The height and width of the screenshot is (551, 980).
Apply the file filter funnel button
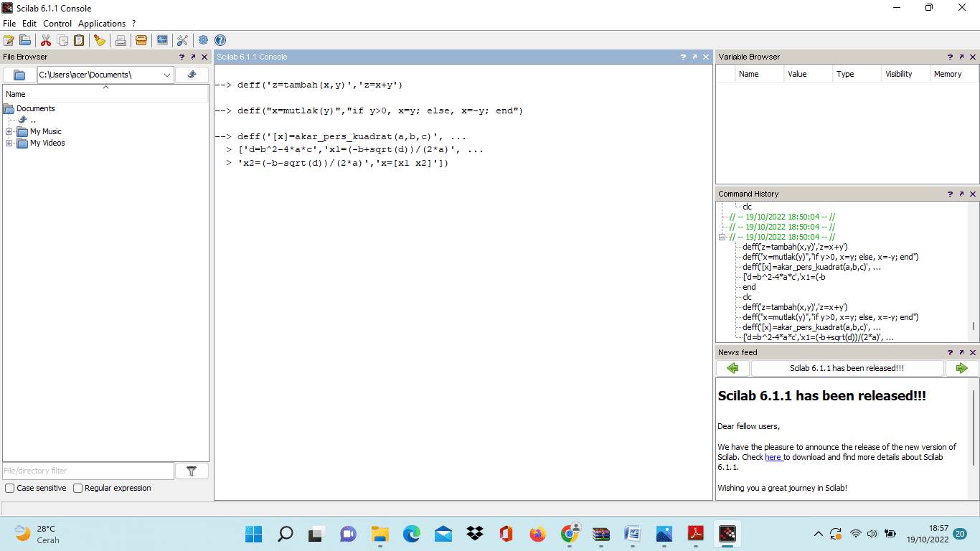(192, 471)
